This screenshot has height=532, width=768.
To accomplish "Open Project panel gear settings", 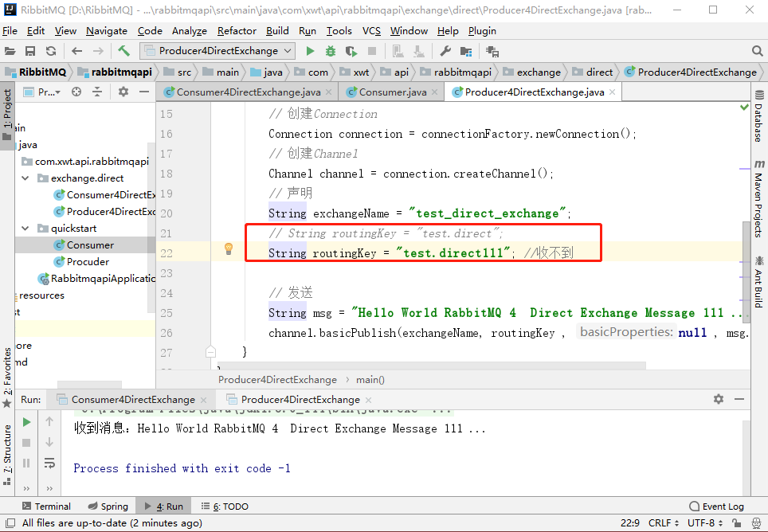I will click(123, 92).
